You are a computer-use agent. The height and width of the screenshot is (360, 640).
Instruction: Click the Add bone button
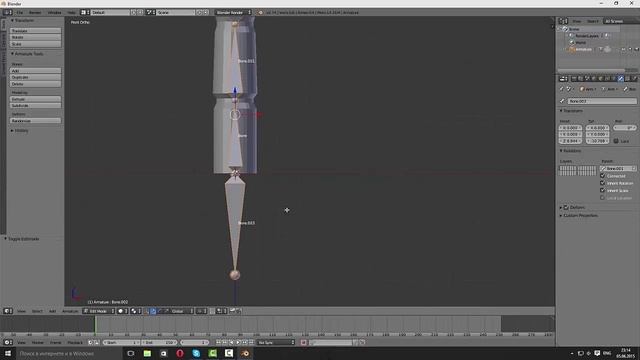(x=36, y=71)
